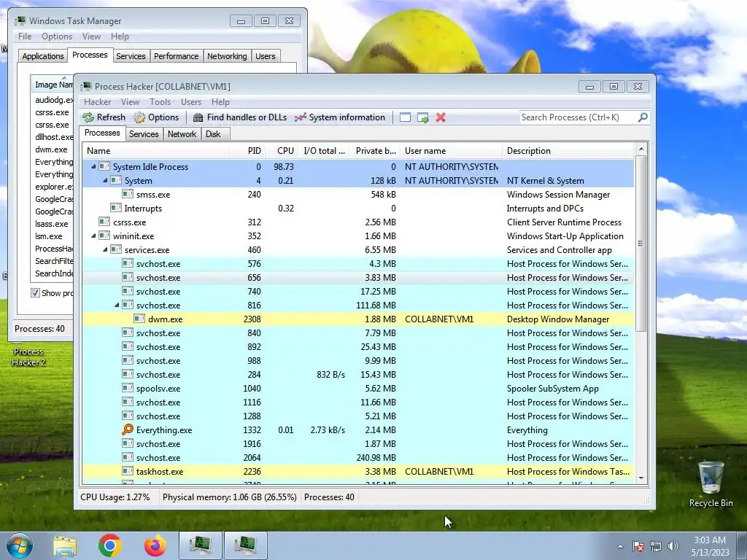
Task: Collapse the wininit.exe tree node
Action: tap(94, 236)
